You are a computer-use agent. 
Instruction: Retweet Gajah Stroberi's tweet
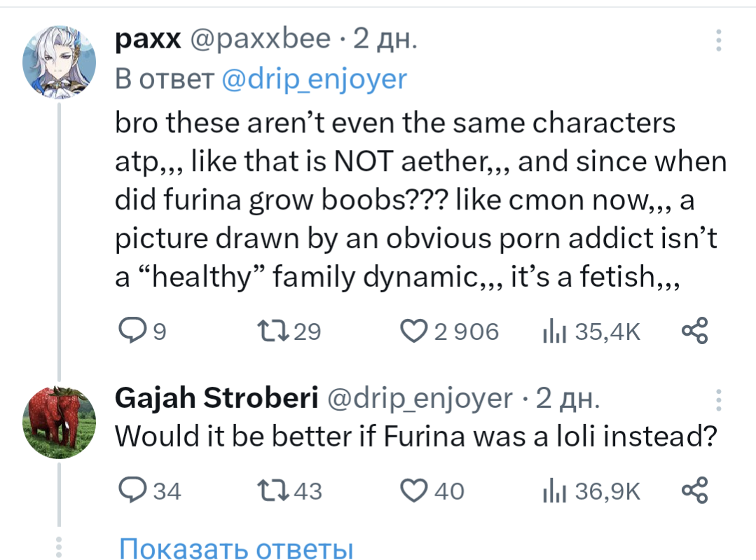(270, 491)
